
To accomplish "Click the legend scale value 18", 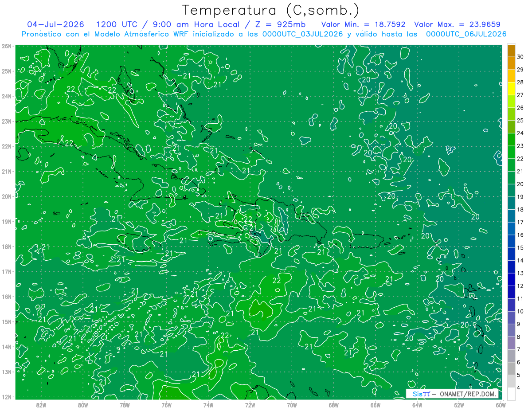I will pyautogui.click(x=520, y=209).
